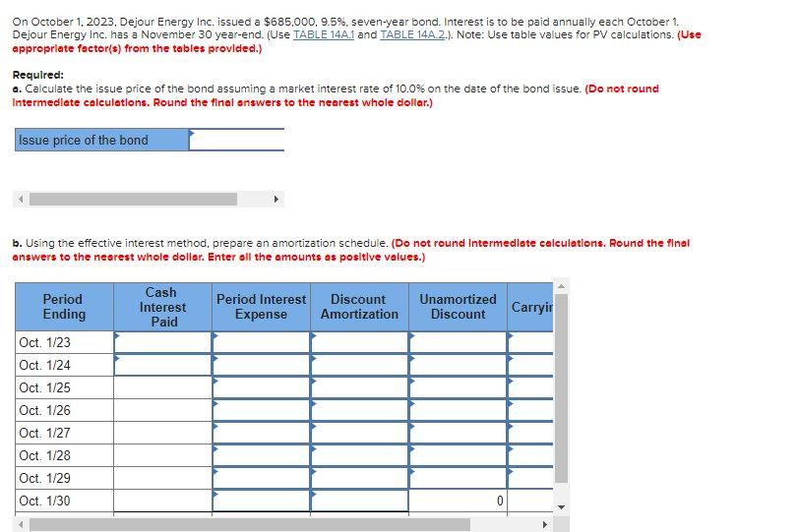Click the issue price horizontal scrollbar thumb
The height and width of the screenshot is (532, 798).
point(133,199)
